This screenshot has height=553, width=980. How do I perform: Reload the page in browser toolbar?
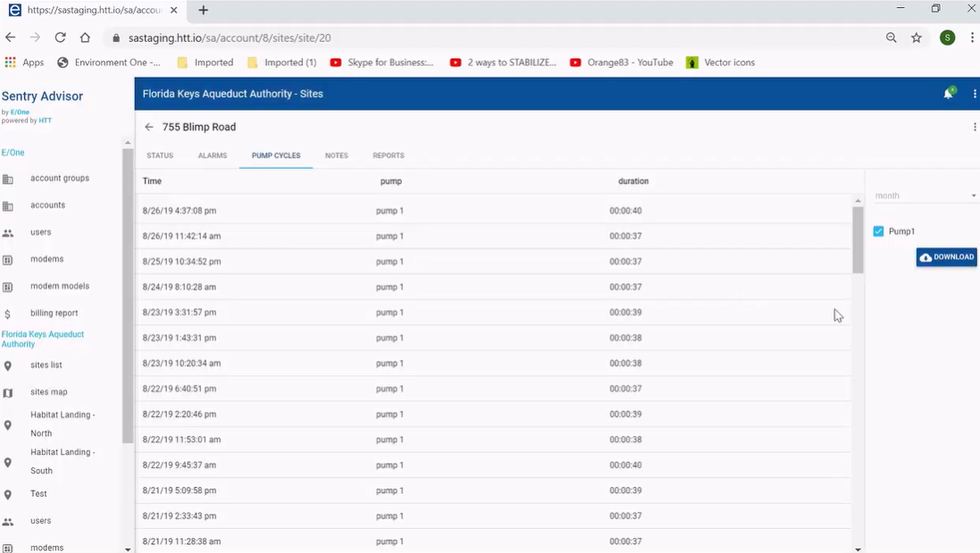(x=60, y=38)
